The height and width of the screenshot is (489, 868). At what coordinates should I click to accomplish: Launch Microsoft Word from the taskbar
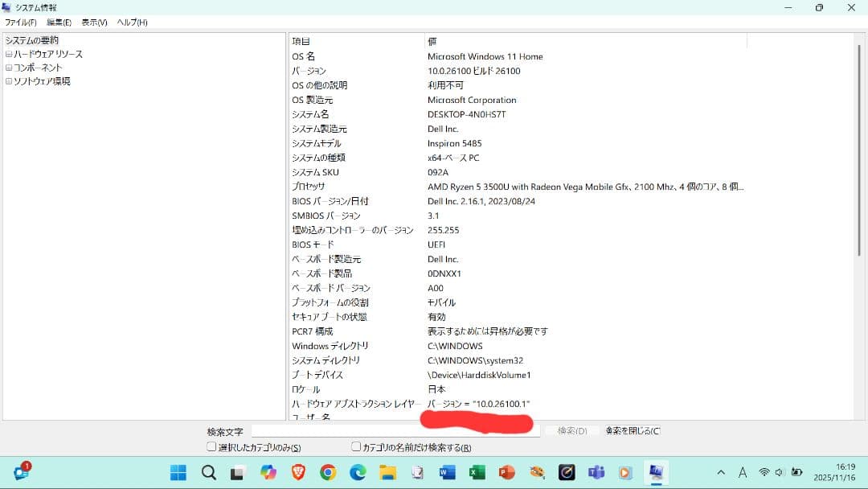click(x=447, y=473)
